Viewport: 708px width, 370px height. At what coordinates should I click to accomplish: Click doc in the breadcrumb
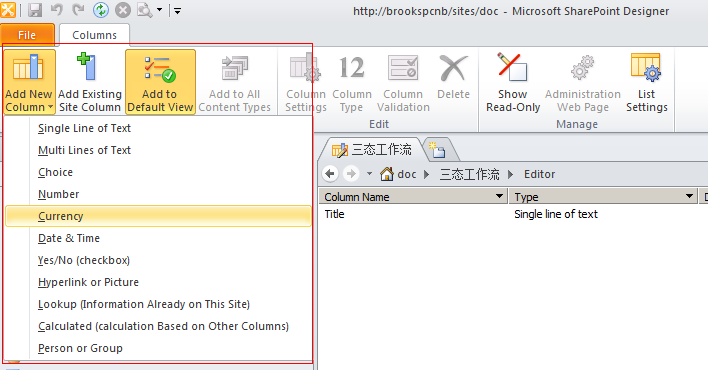(407, 174)
